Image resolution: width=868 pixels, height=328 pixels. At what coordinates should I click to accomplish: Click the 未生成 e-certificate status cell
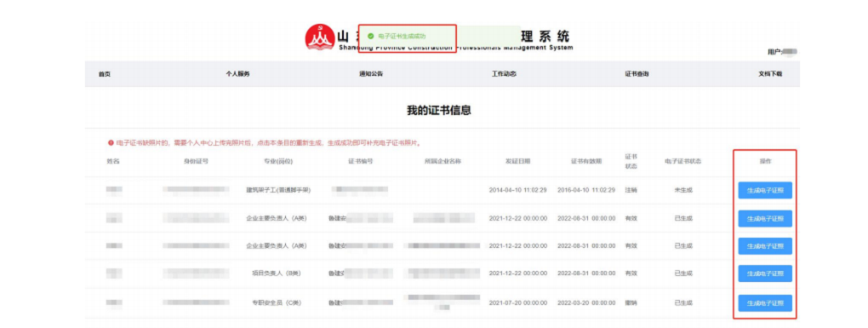pos(683,190)
